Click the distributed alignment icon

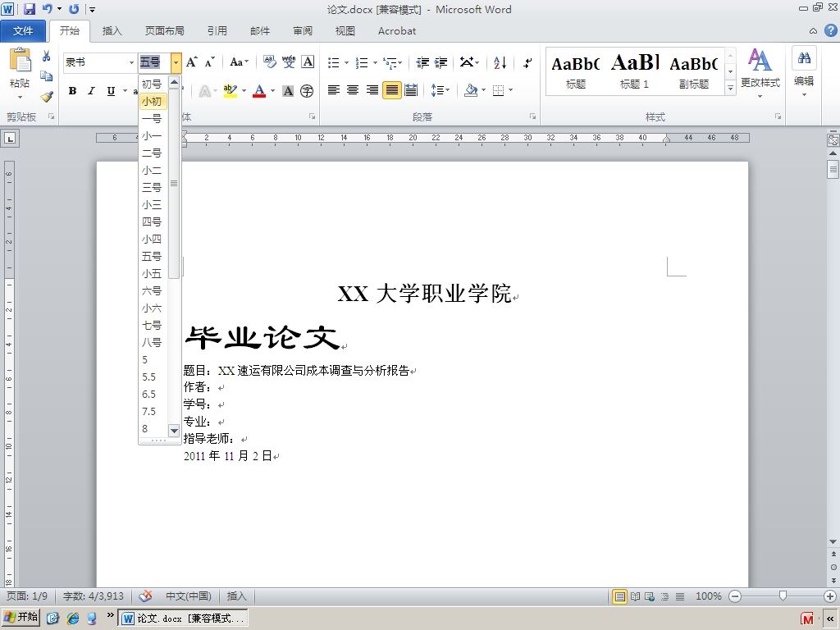(411, 90)
